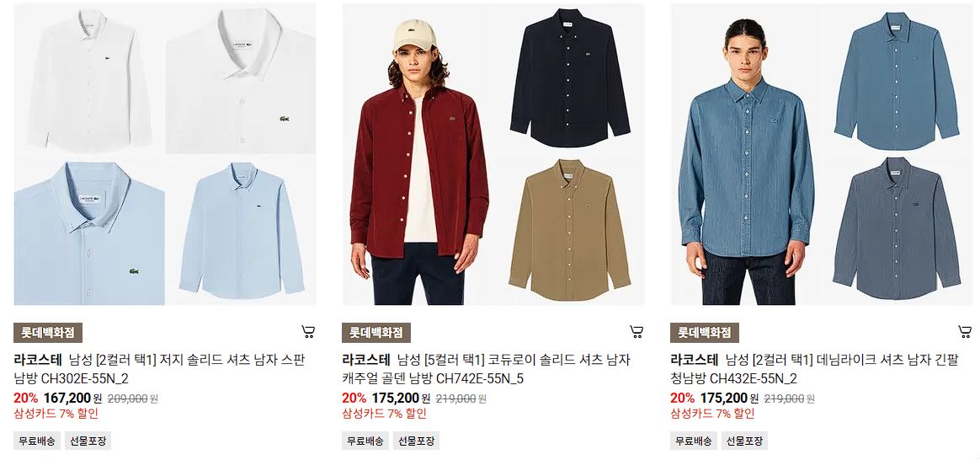Image resolution: width=980 pixels, height=460 pixels.
Task: Click the 선물포장 tag under the first product
Action: [x=88, y=441]
